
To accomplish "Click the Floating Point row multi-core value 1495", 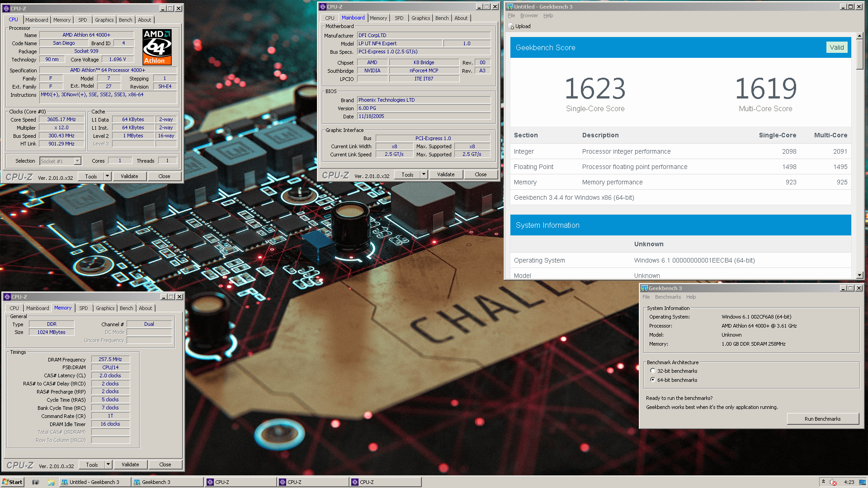I will click(840, 167).
